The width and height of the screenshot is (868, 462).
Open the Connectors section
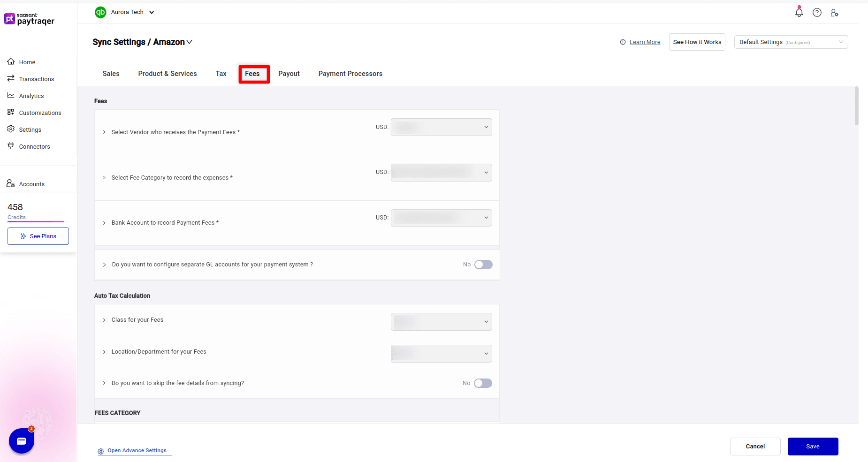[11, 146]
